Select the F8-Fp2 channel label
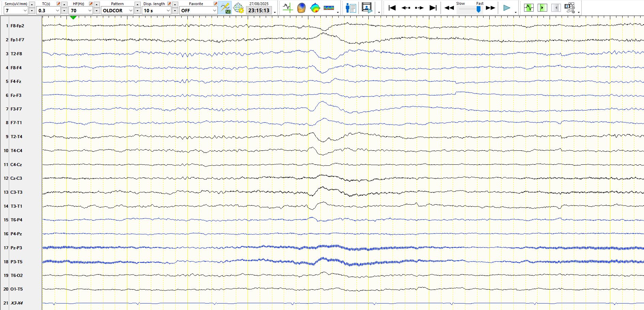Screen dimensions: 644x310 [17, 26]
